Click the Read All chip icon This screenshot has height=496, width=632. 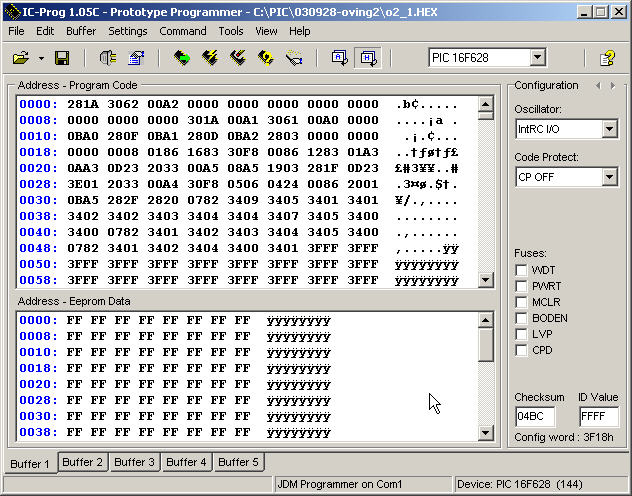pyautogui.click(x=181, y=59)
